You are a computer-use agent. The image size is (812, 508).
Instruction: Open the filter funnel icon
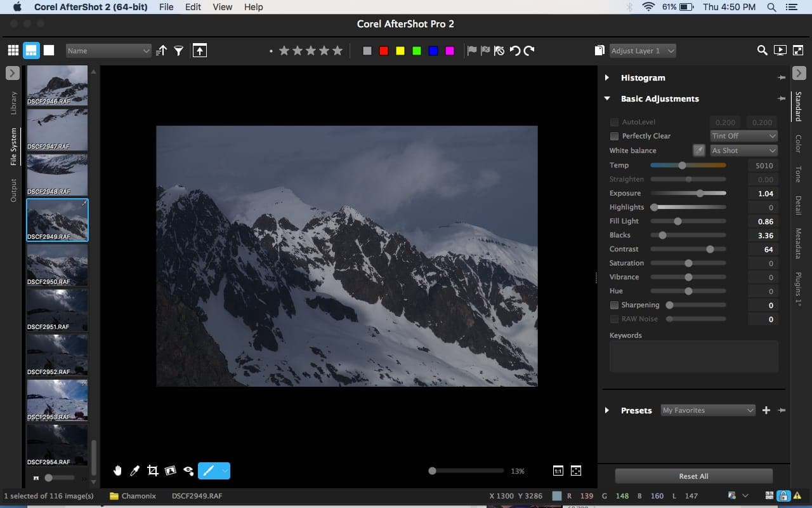[179, 51]
